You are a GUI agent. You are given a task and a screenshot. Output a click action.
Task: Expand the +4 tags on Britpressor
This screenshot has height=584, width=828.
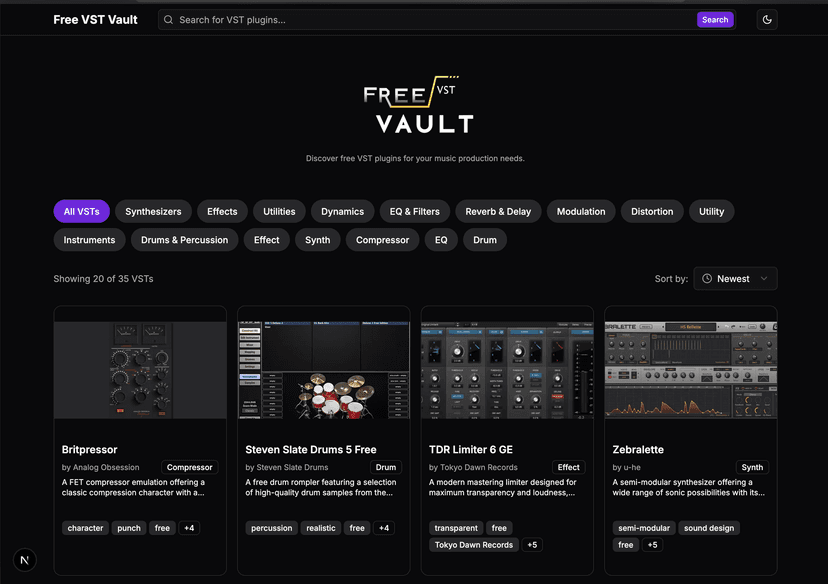click(x=189, y=528)
